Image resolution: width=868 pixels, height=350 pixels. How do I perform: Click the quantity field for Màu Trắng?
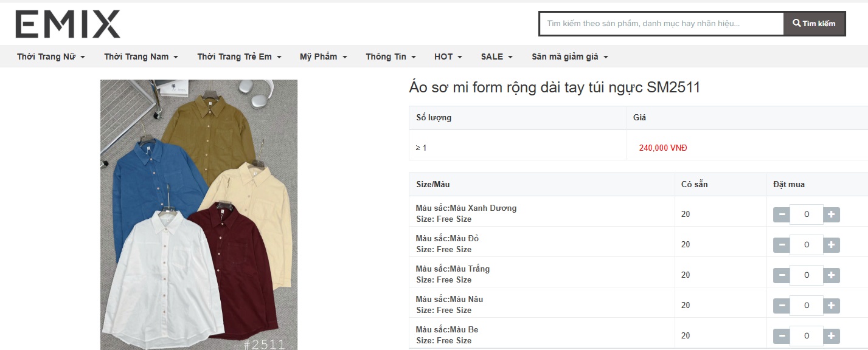click(807, 275)
